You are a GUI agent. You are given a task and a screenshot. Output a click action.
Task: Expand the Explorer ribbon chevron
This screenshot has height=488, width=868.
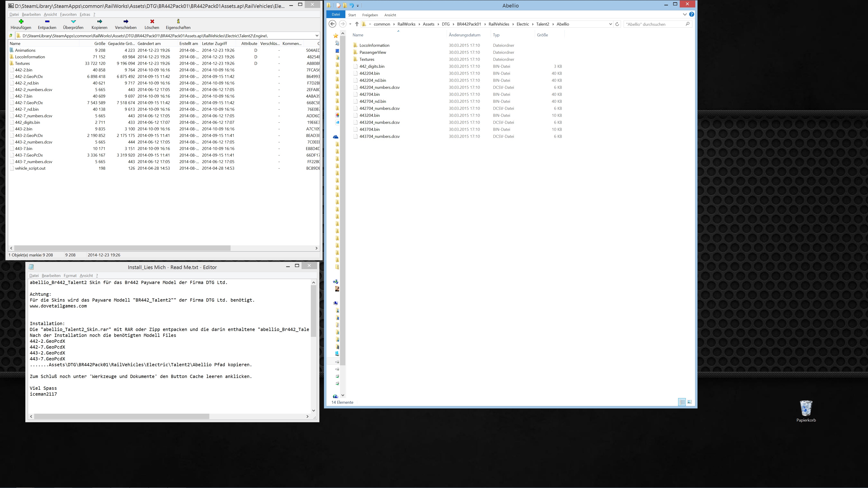tap(684, 14)
